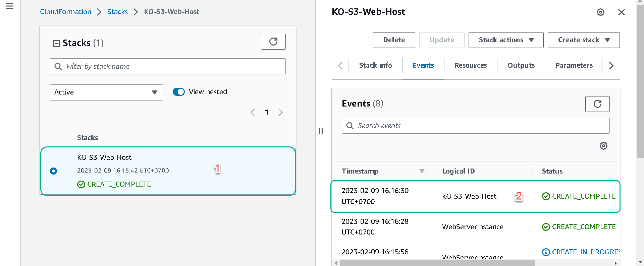
Task: Select the KO-S3-Web-Host stack radio button
Action: point(53,171)
